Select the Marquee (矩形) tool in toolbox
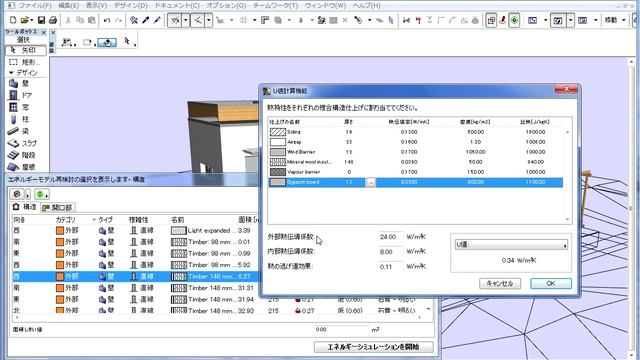Viewport: 640px width, 360px height. (x=25, y=62)
